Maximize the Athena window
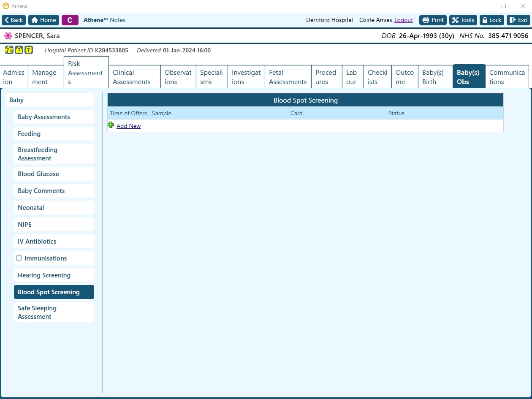This screenshot has height=399, width=532. [504, 6]
